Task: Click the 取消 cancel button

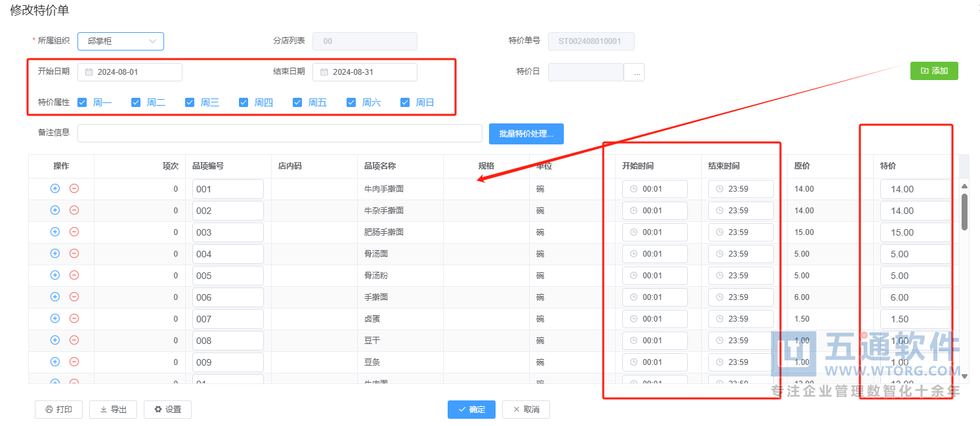Action: click(526, 410)
